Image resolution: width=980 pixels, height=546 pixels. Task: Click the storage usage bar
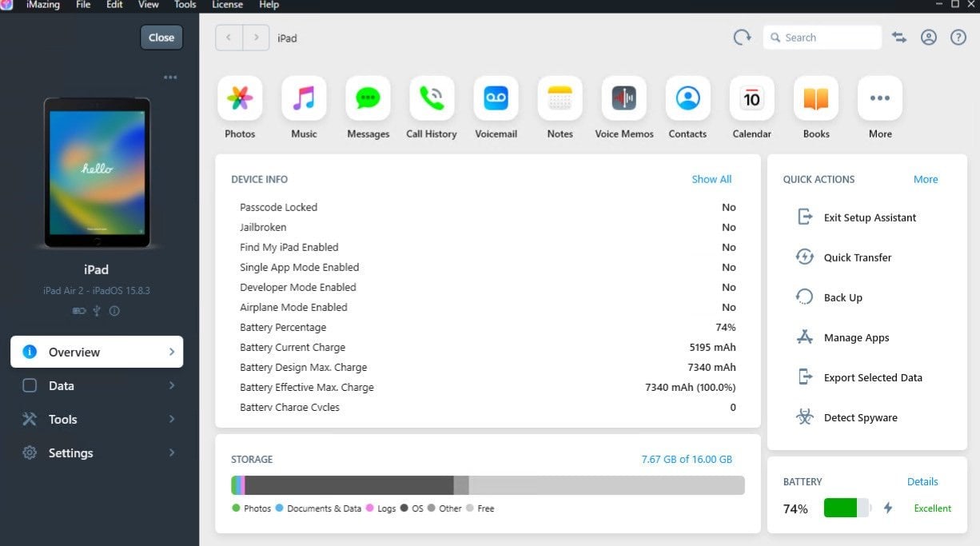[x=488, y=485]
